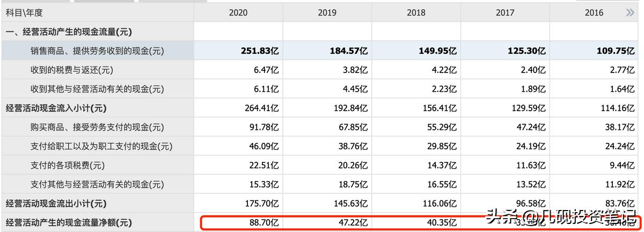The width and height of the screenshot is (644, 232).
Task: Click the 251.83亿 cell for 2020
Action: 260,51
